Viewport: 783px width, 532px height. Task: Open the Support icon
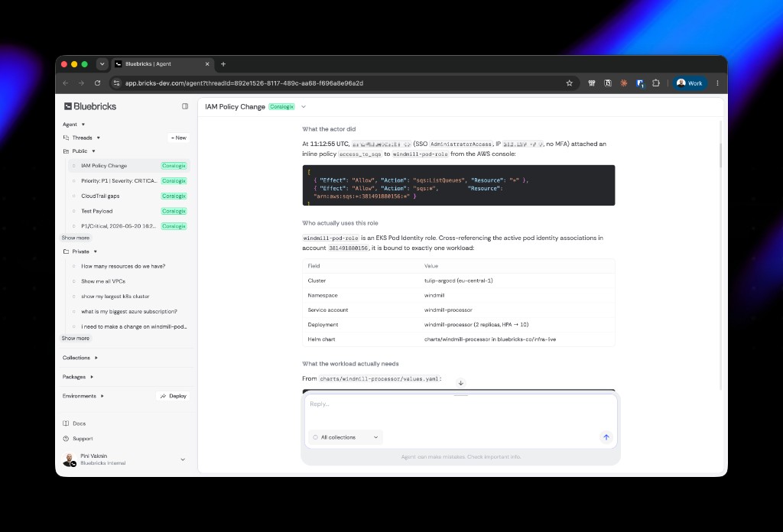pyautogui.click(x=66, y=439)
